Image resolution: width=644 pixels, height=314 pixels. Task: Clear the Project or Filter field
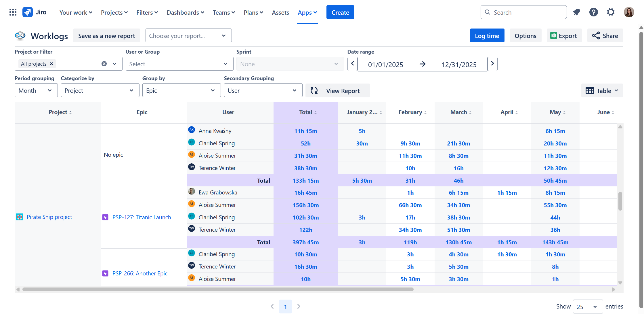[x=104, y=64]
